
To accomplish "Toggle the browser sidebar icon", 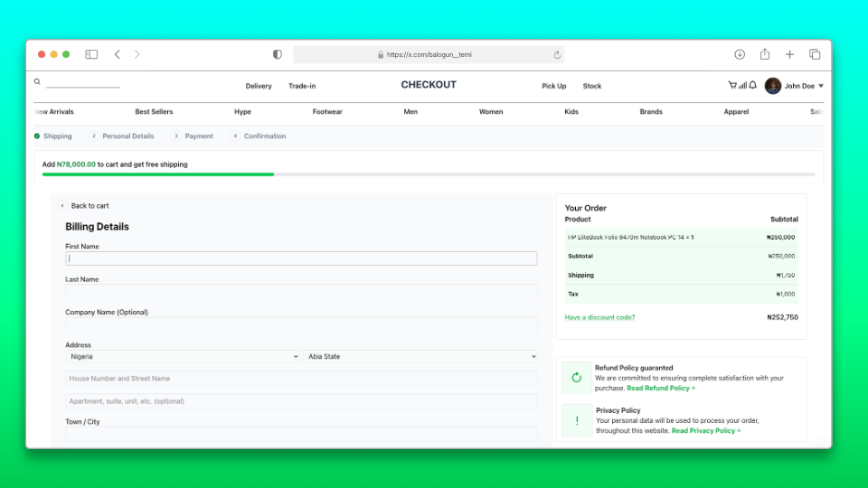I will (x=91, y=54).
